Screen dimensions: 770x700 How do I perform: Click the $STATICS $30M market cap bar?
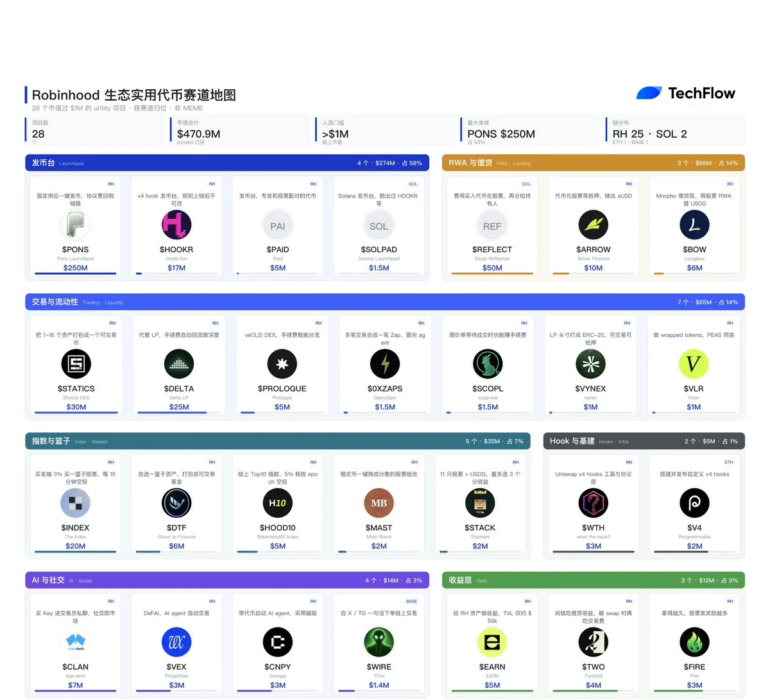[x=76, y=413]
